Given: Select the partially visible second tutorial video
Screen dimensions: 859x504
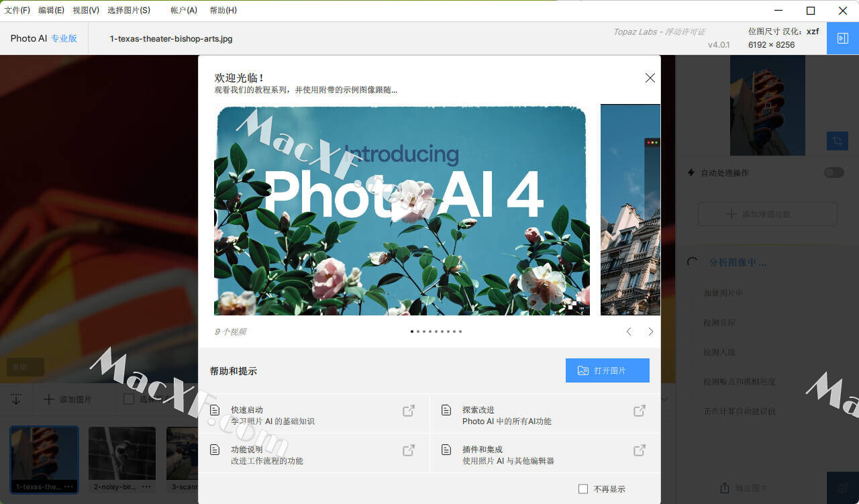Looking at the screenshot, I should 630,209.
